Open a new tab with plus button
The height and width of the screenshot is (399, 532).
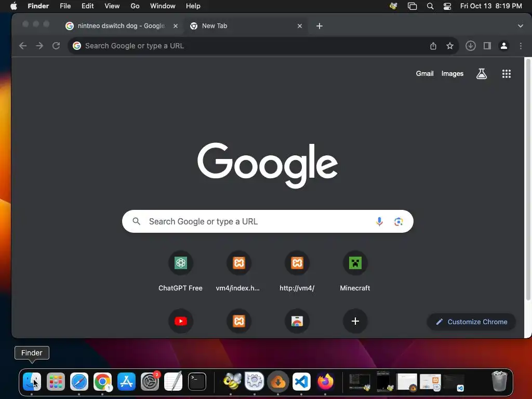(320, 26)
